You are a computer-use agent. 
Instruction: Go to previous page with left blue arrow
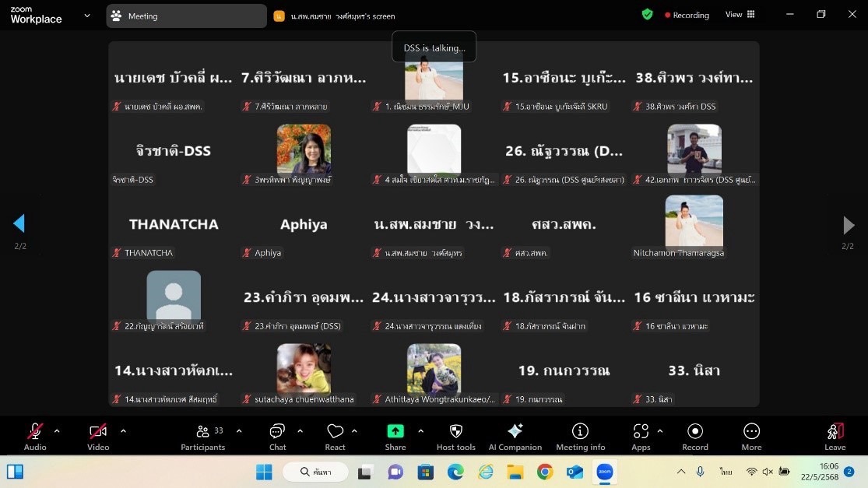(x=19, y=224)
